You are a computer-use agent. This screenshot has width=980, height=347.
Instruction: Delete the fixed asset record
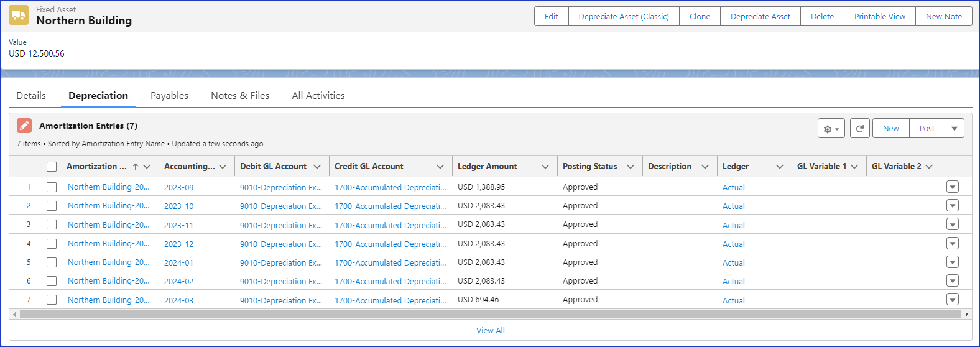[x=822, y=17]
